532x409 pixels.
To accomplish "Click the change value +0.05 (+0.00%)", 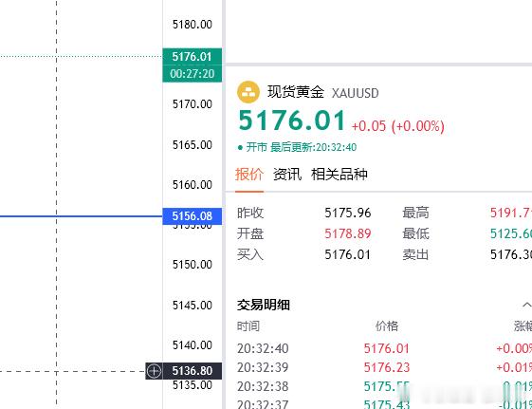I will (x=398, y=126).
